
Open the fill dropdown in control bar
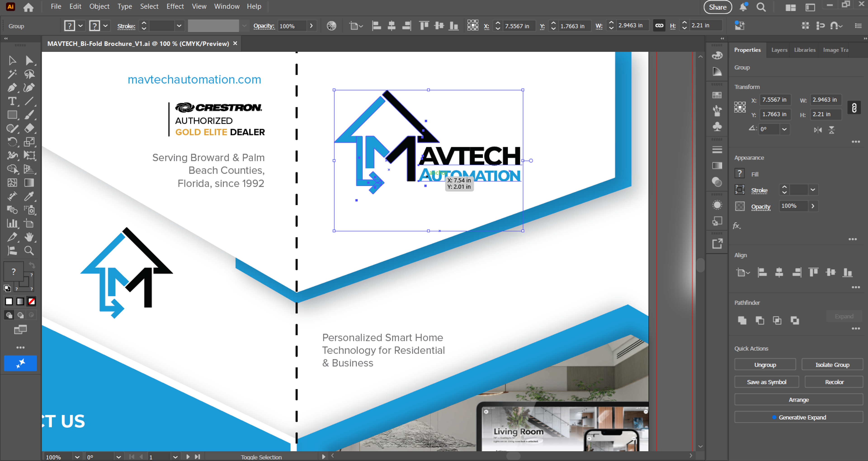coord(80,26)
